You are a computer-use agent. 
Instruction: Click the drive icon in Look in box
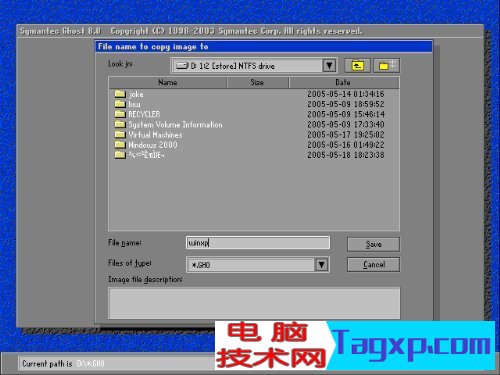(182, 66)
